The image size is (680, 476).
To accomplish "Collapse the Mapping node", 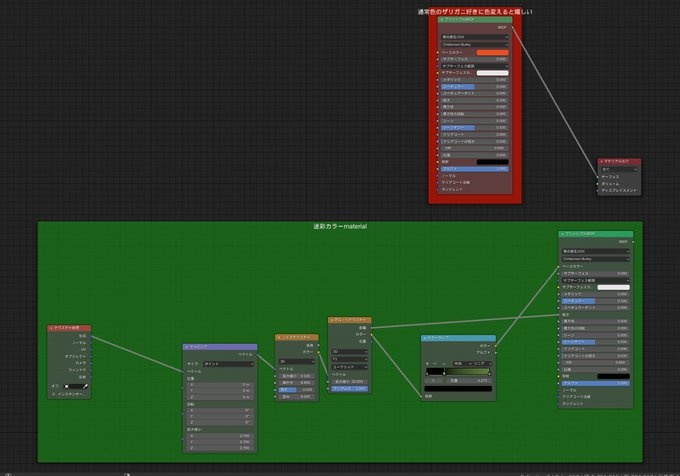I will pyautogui.click(x=187, y=347).
